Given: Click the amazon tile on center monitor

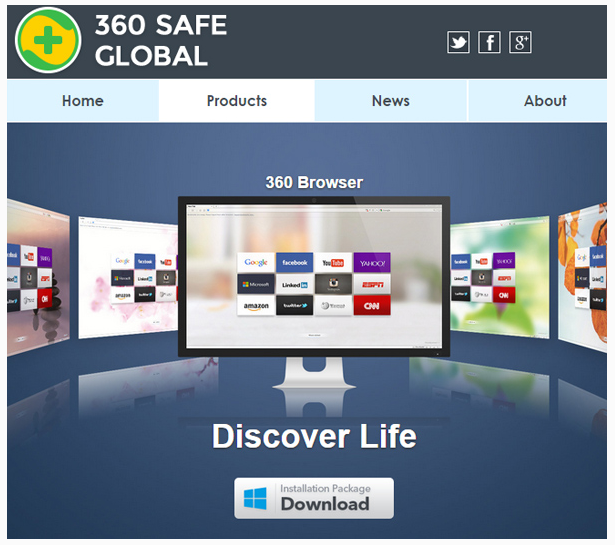Looking at the screenshot, I should point(256,306).
